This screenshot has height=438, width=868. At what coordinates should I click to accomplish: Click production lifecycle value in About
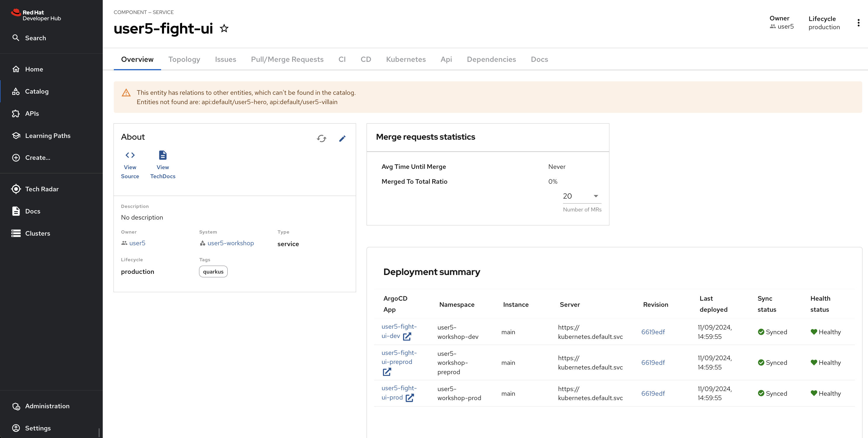click(137, 272)
